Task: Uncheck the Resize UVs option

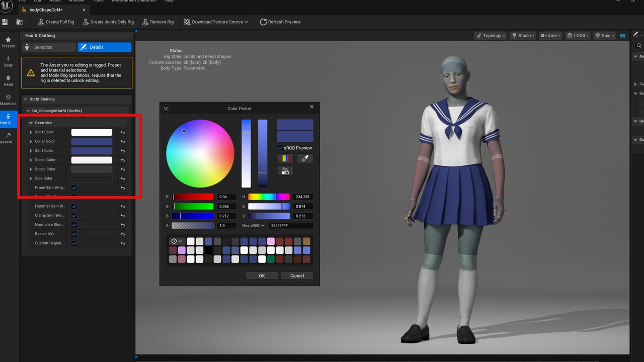Action: point(73,234)
